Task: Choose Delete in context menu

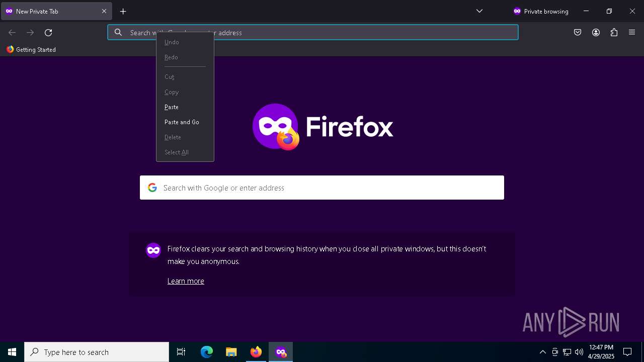Action: (x=185, y=137)
